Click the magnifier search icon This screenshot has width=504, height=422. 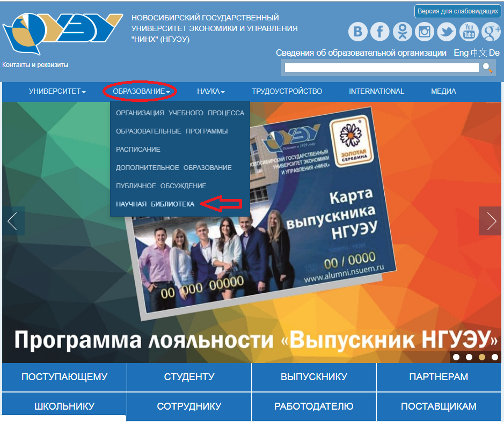[487, 68]
